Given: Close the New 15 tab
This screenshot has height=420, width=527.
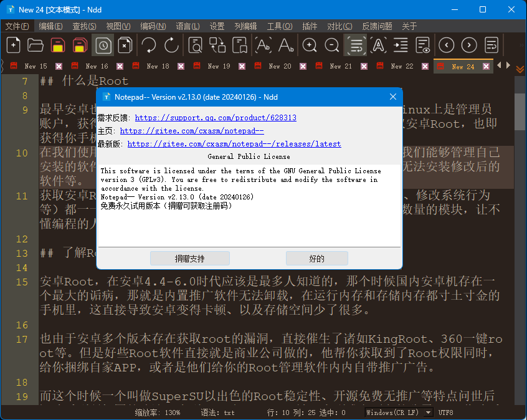Looking at the screenshot, I should 59,66.
